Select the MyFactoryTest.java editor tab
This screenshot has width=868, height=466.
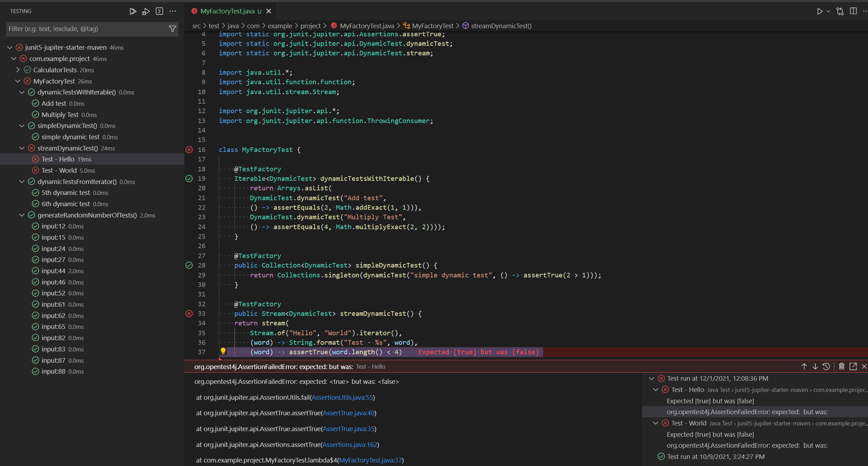pos(227,11)
